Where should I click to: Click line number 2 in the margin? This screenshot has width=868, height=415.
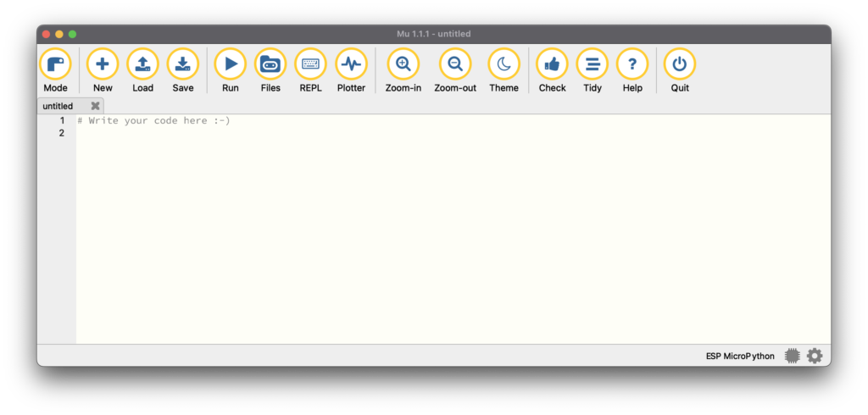[62, 133]
